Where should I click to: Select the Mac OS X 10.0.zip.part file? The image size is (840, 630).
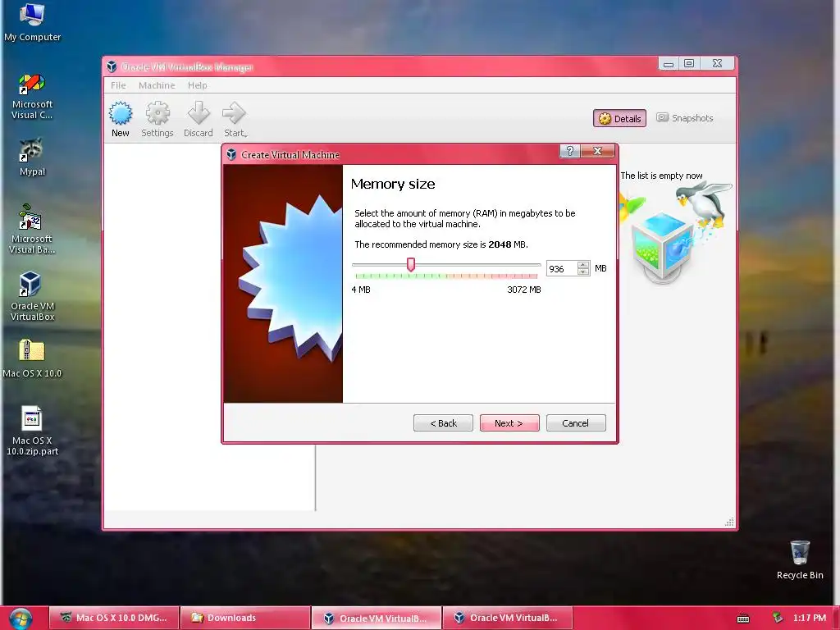32,431
